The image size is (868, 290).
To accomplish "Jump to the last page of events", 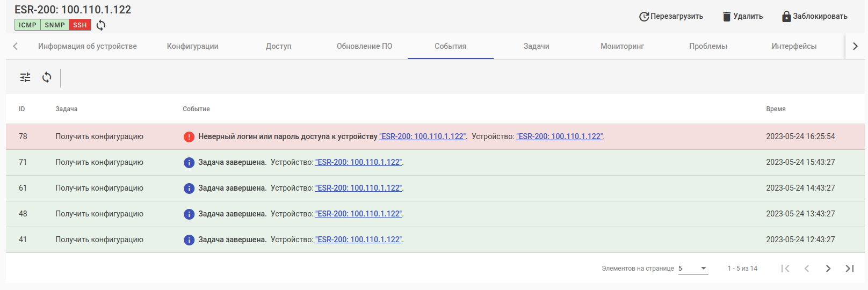I will click(x=850, y=269).
